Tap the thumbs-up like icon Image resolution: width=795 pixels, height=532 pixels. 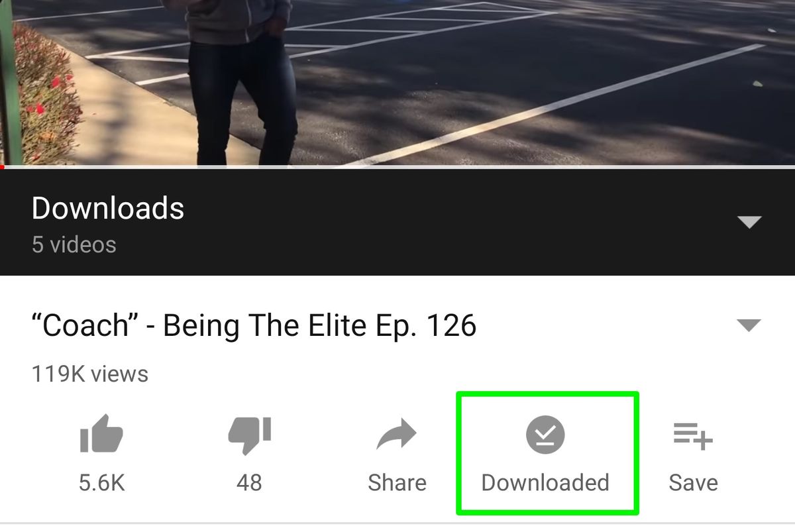coord(101,434)
